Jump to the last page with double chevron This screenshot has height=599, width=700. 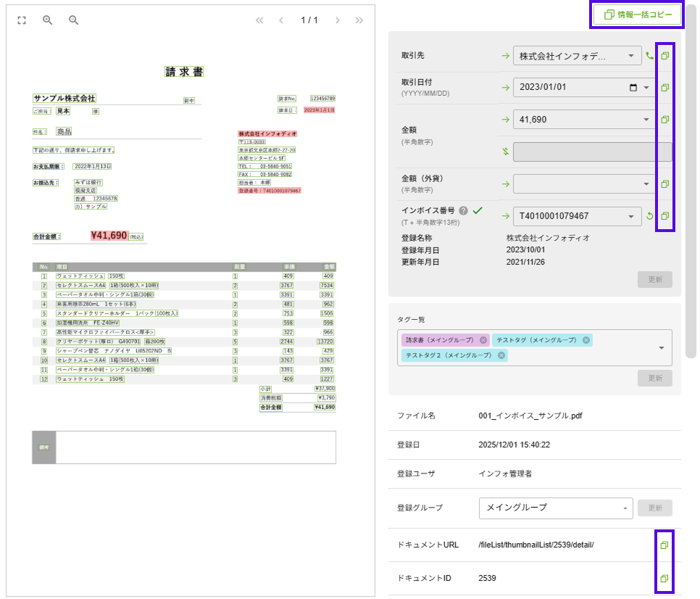(359, 20)
